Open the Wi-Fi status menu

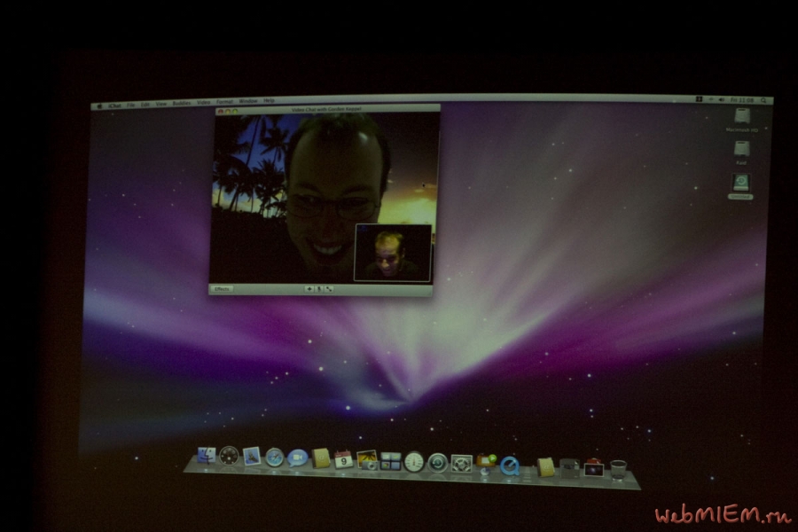tap(711, 99)
